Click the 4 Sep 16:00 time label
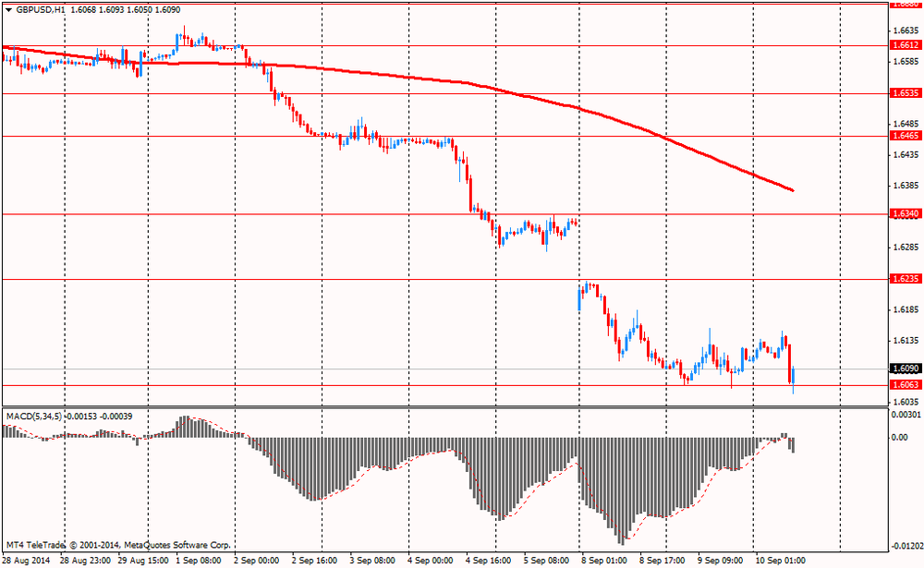 coord(489,561)
